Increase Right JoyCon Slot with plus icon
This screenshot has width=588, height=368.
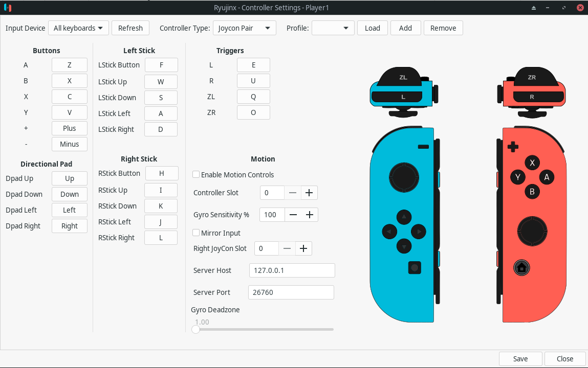pos(304,248)
